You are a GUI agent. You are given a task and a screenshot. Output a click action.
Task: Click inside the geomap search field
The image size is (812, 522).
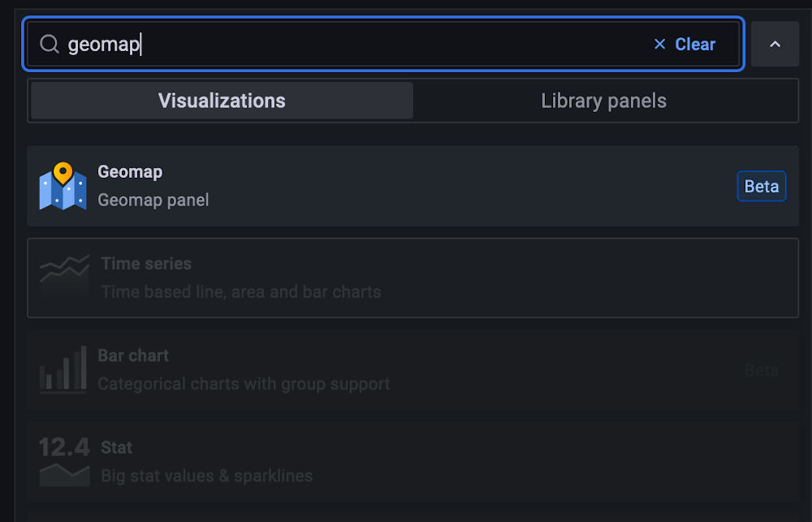click(244, 44)
